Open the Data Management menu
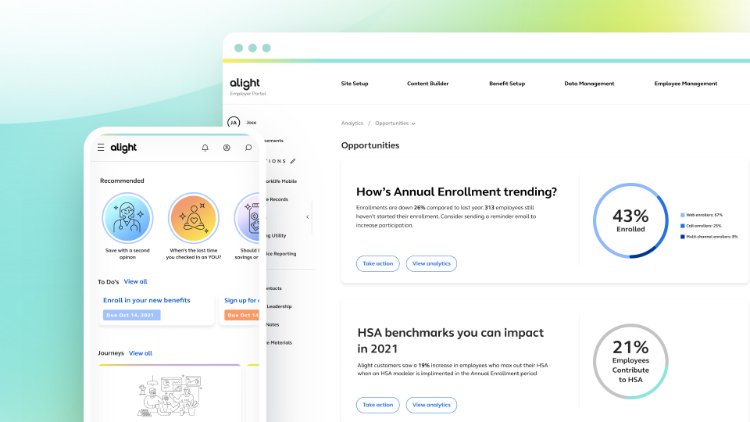Image resolution: width=750 pixels, height=422 pixels. pos(589,83)
